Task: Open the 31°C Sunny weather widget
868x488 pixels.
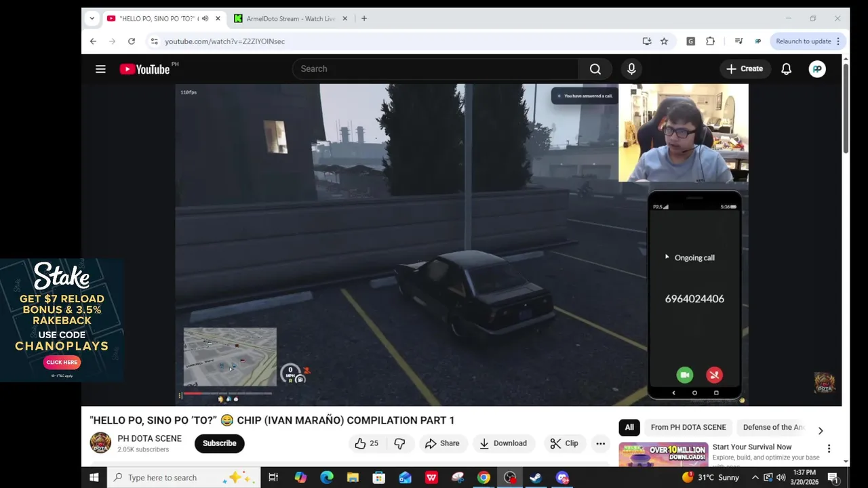Action: (x=709, y=478)
